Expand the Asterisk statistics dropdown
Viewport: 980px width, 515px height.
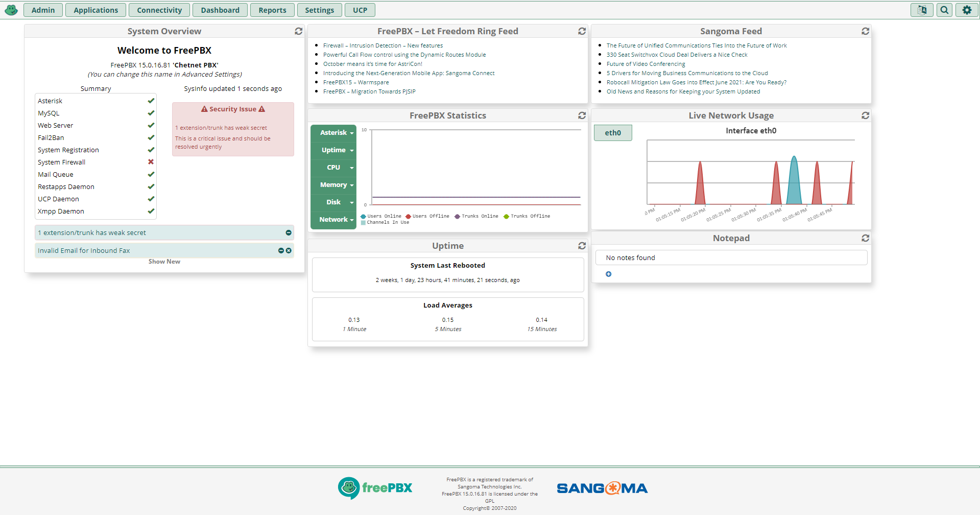click(x=333, y=133)
